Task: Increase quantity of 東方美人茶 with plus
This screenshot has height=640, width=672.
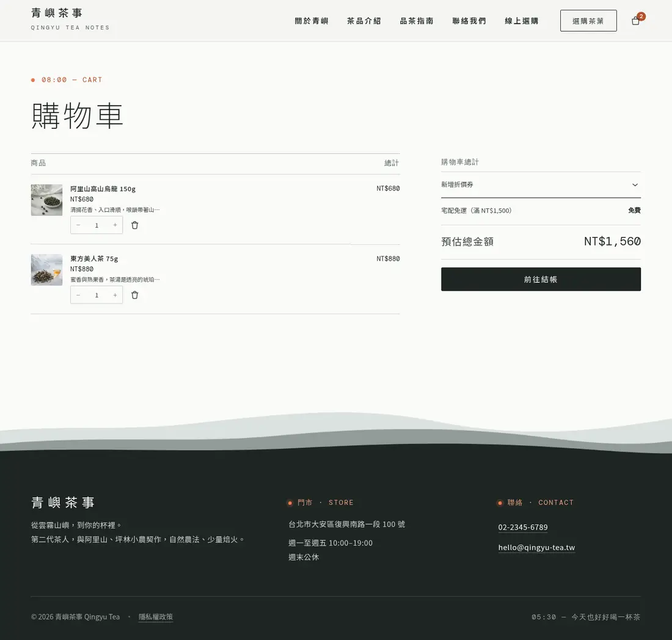Action: (x=115, y=295)
